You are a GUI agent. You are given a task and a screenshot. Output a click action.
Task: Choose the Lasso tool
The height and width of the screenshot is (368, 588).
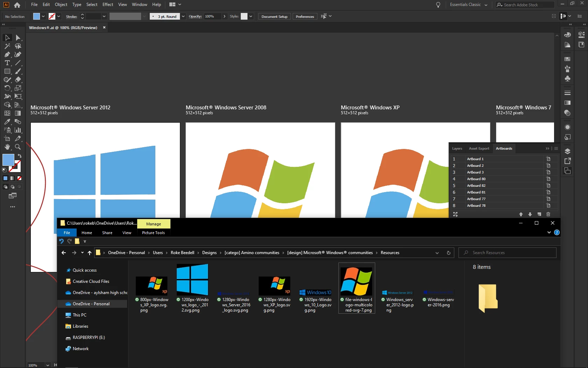[x=18, y=46]
